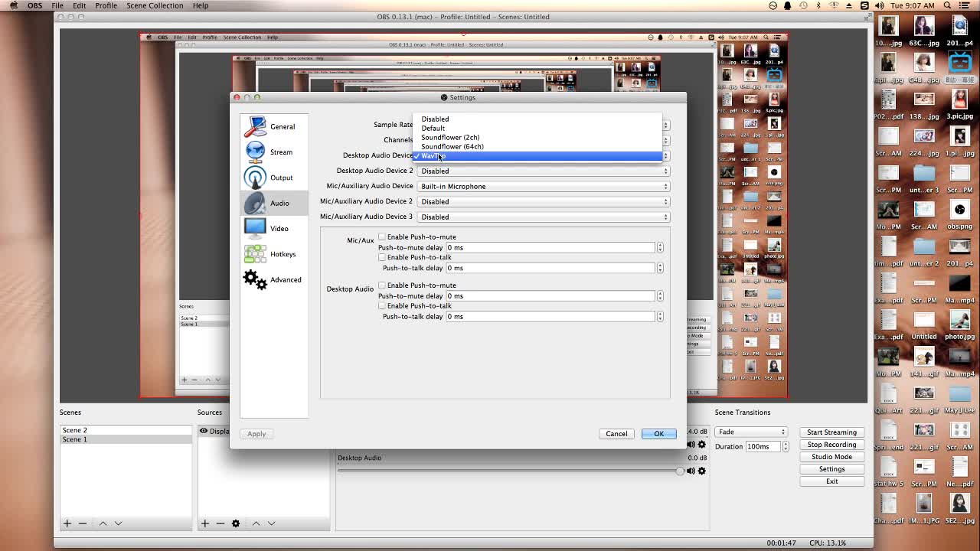Screen dimensions: 980x551
Task: Choose Soundflower (64ch) in device list
Action: coord(537,146)
